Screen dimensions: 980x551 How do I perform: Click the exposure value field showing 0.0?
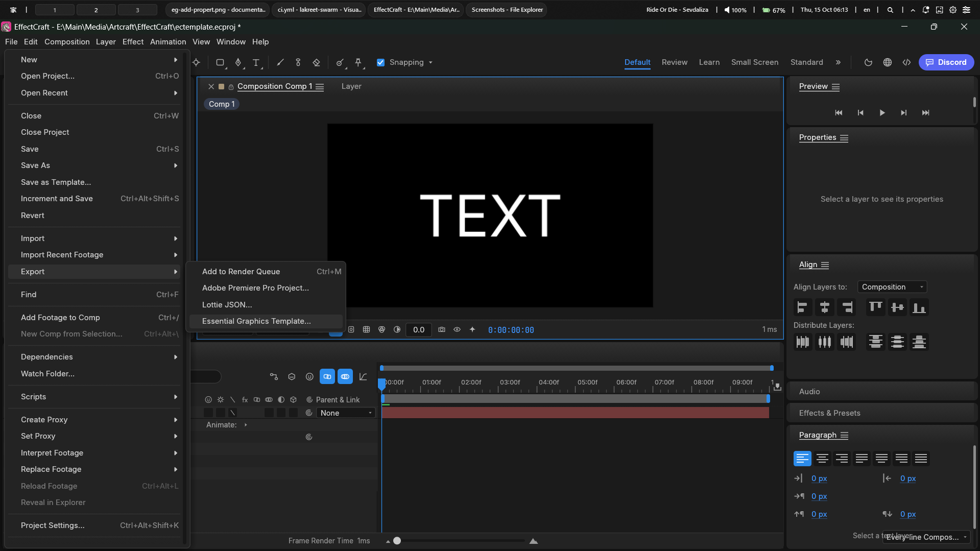419,330
